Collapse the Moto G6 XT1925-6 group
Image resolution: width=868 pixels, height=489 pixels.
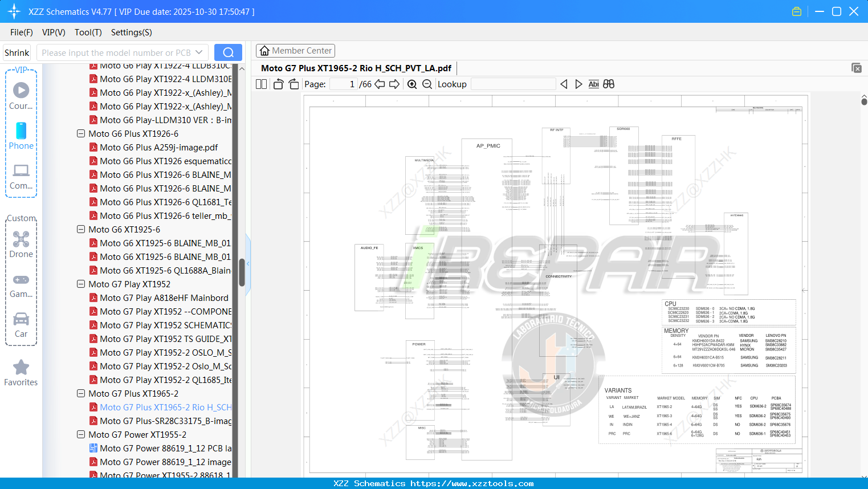point(81,229)
